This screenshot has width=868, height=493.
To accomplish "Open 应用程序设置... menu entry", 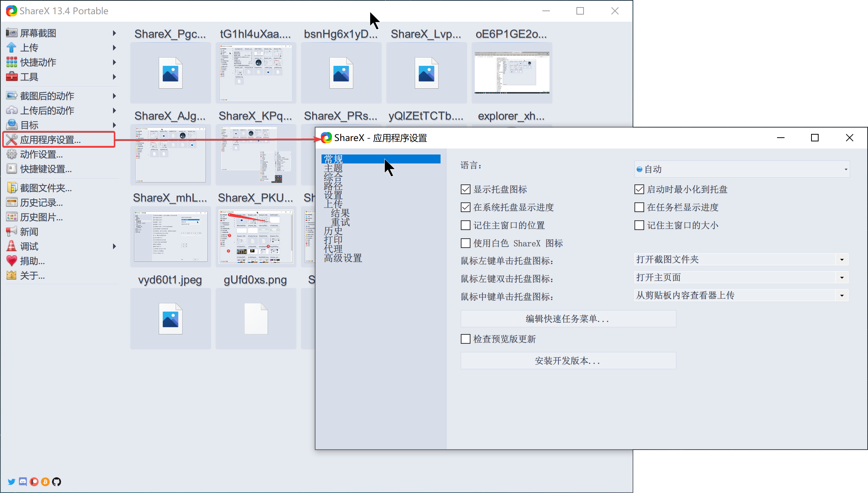I will click(59, 140).
